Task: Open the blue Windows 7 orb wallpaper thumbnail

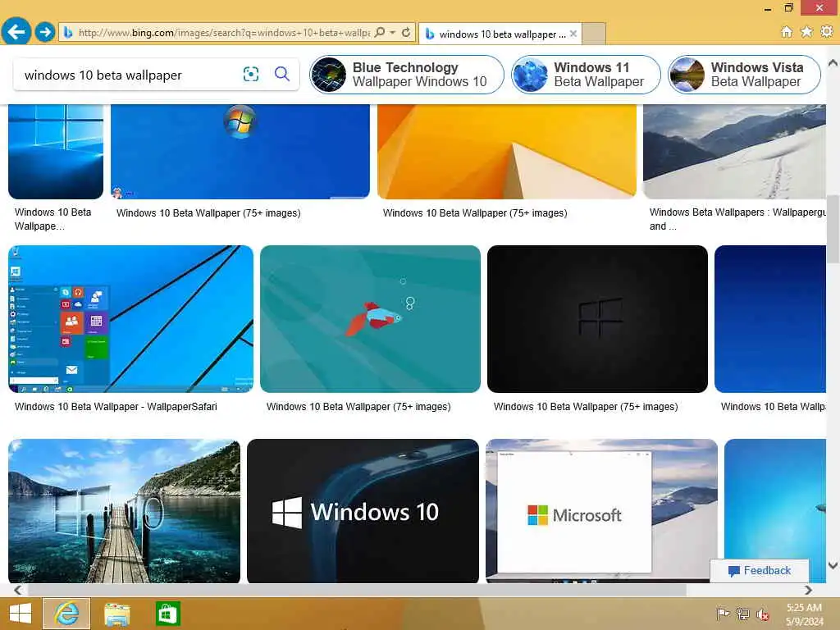Action: [x=240, y=152]
